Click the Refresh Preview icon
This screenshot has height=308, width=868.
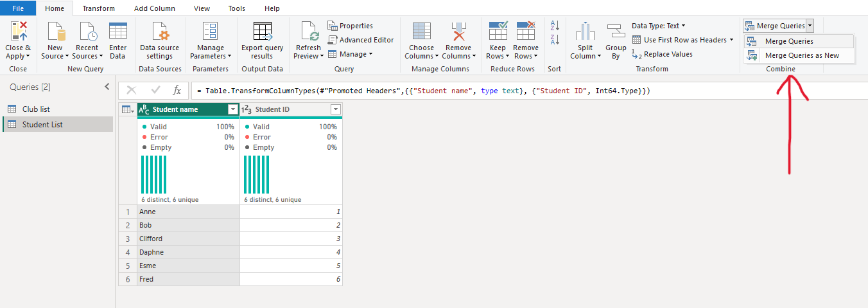[x=308, y=32]
